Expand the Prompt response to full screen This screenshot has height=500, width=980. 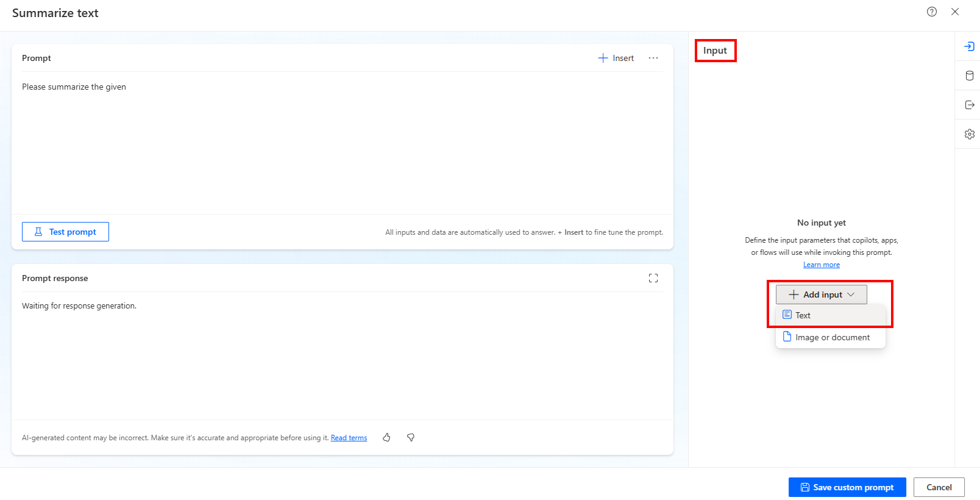coord(653,278)
